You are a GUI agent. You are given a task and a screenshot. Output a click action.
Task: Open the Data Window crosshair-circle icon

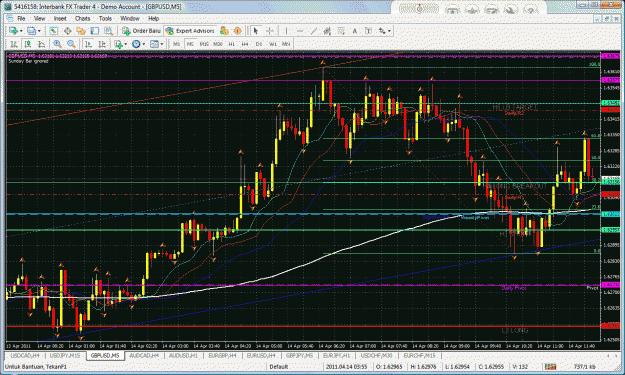tap(67, 31)
